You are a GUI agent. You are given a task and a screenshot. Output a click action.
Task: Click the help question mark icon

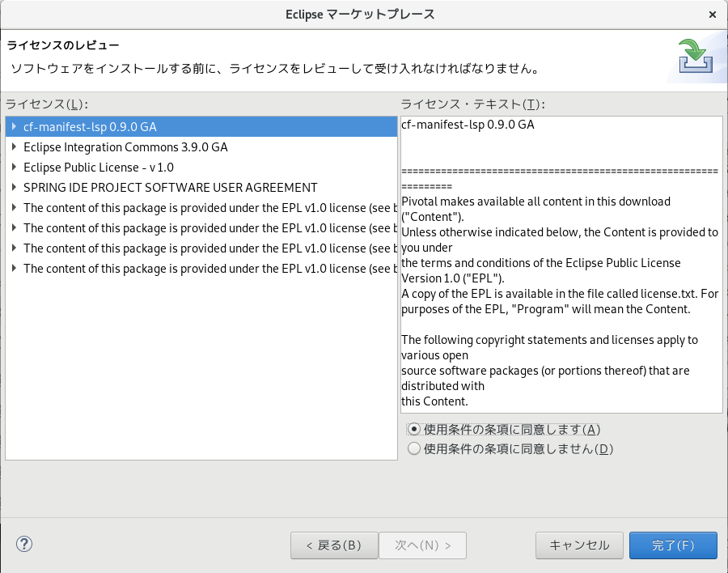coord(24,544)
